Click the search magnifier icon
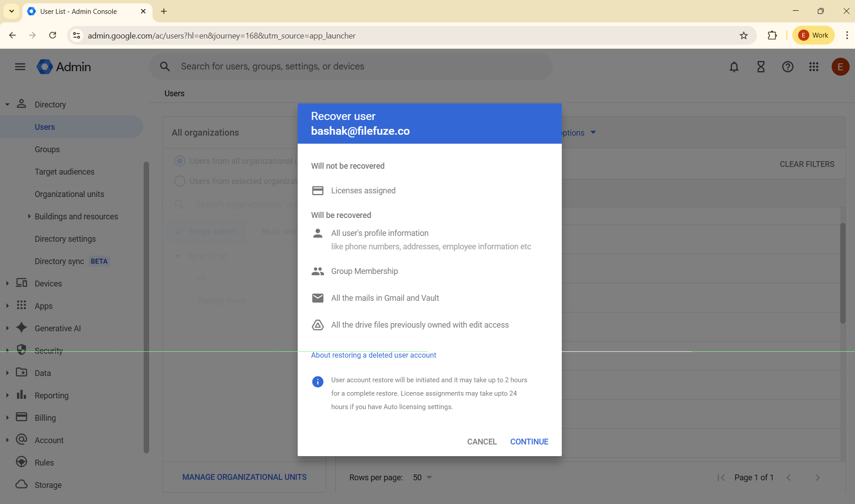 [x=165, y=67]
